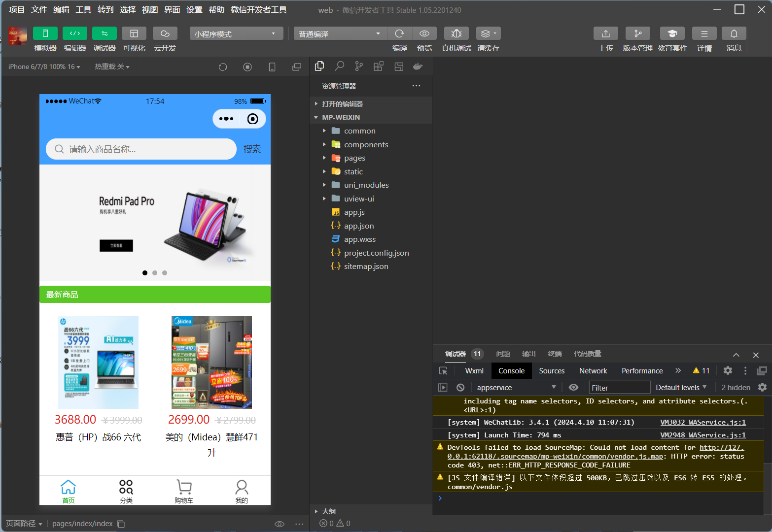Open cloud development (云开发)
The width and height of the screenshot is (772, 532).
[165, 33]
